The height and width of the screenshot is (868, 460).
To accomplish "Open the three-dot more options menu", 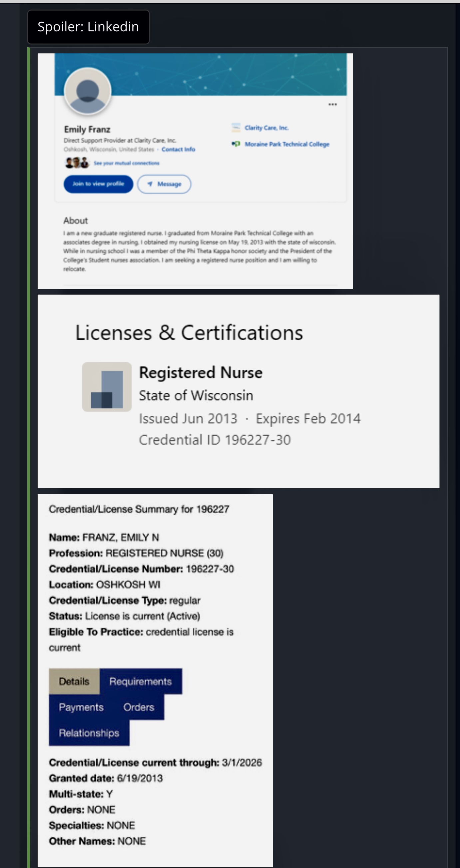I will point(333,104).
